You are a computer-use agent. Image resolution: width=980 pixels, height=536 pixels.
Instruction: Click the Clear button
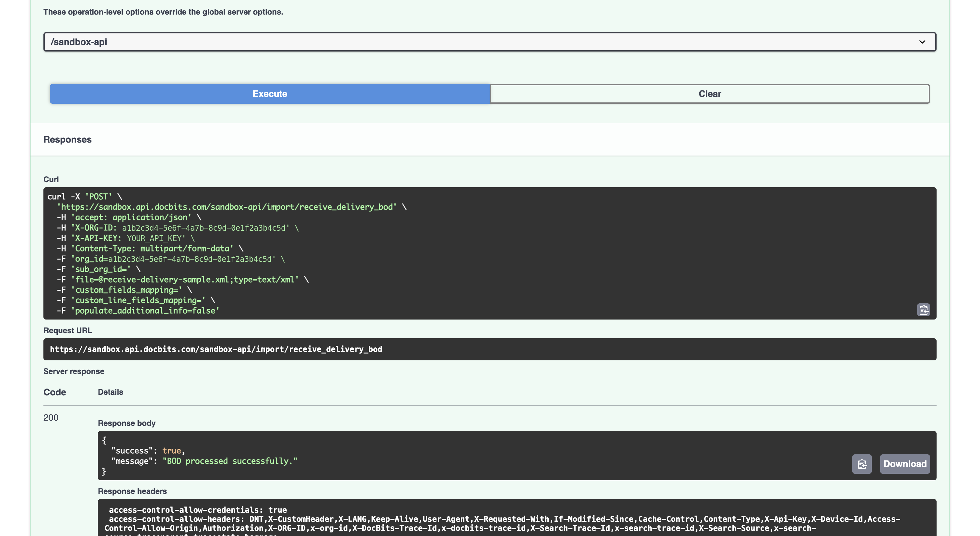click(710, 94)
